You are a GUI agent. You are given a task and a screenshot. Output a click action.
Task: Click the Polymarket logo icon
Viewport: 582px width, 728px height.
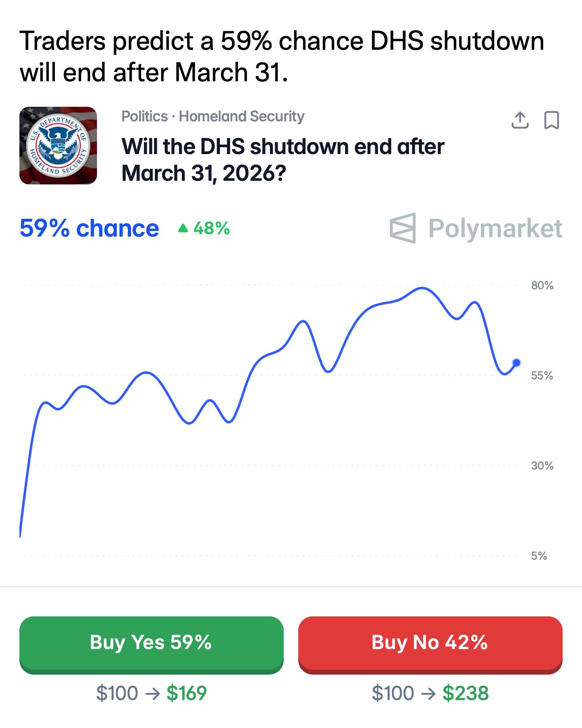click(x=403, y=228)
